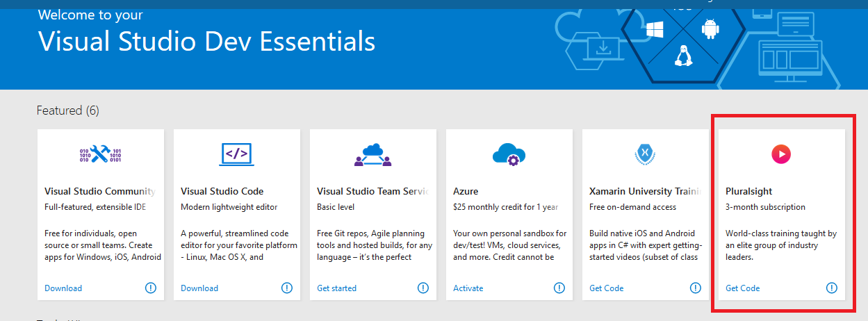The width and height of the screenshot is (868, 321).
Task: Open info icon on Visual Studio Code card
Action: coord(287,288)
